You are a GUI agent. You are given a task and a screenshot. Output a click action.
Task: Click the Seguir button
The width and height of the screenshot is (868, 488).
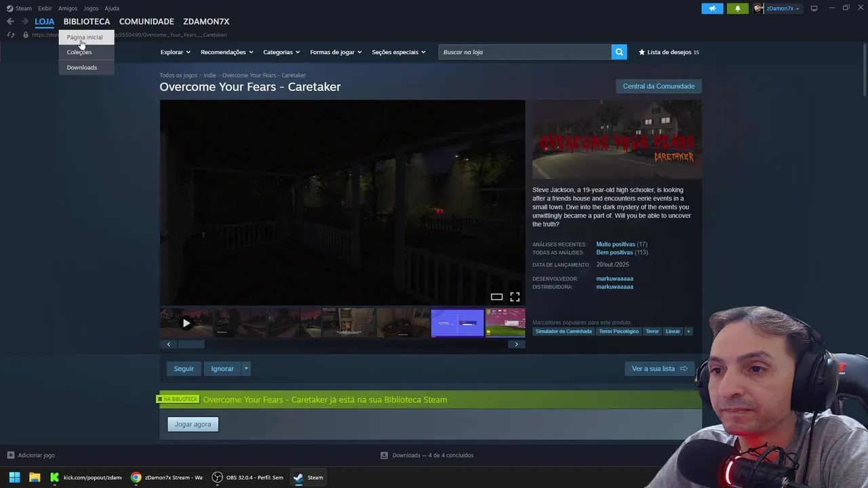[184, 369]
